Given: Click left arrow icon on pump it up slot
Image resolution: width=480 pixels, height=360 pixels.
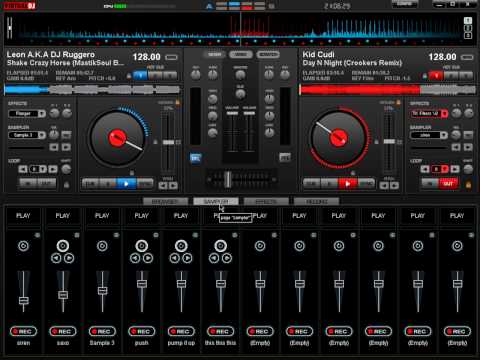Looking at the screenshot, I should (x=175, y=258).
